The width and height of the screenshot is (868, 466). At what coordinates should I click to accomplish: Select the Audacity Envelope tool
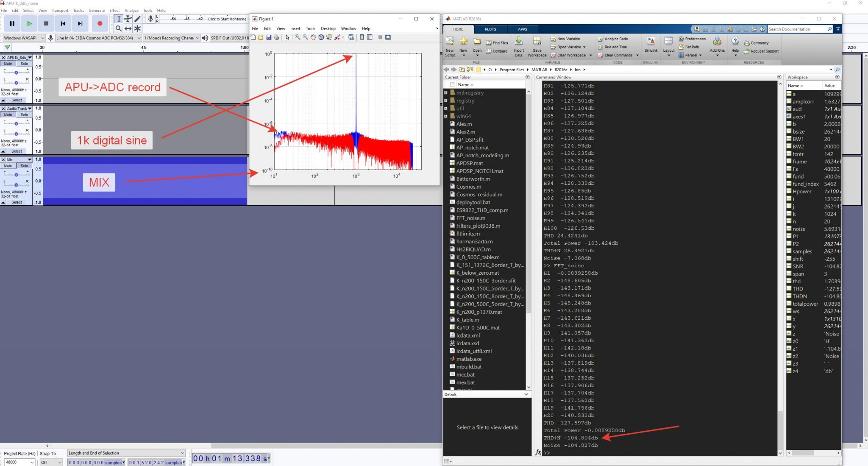pos(128,19)
